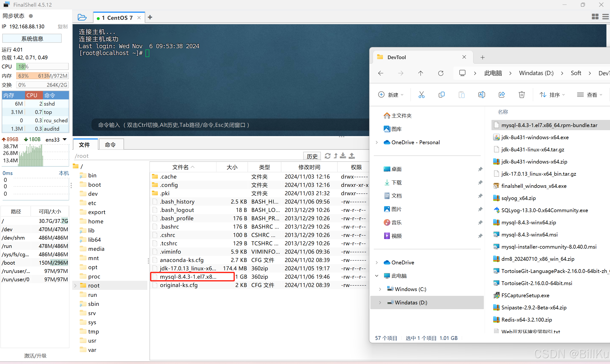Expand the root folder in remote tree
Viewport: 610px width, 364px height.
[76, 286]
